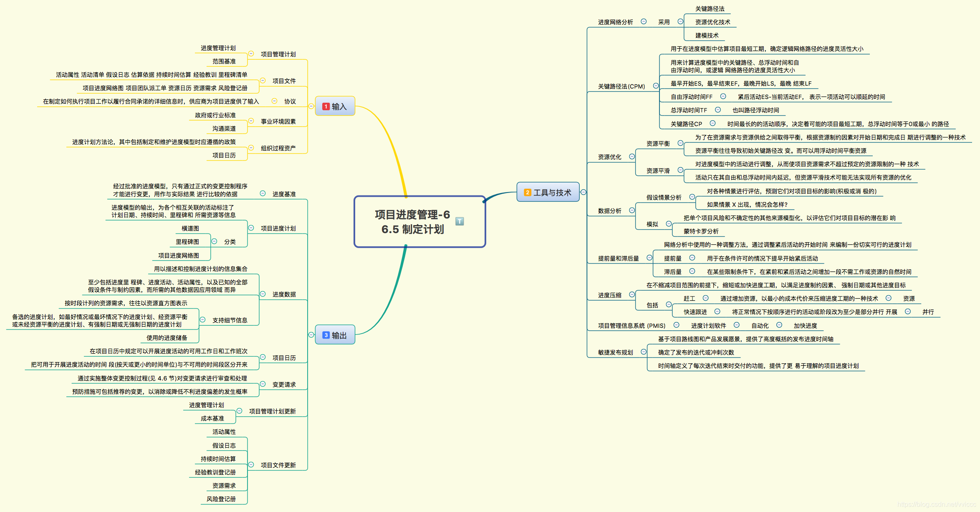Viewport: 980px width, 512px height.
Task: Collapse the 进度压缩 subtopic
Action: [x=632, y=294]
